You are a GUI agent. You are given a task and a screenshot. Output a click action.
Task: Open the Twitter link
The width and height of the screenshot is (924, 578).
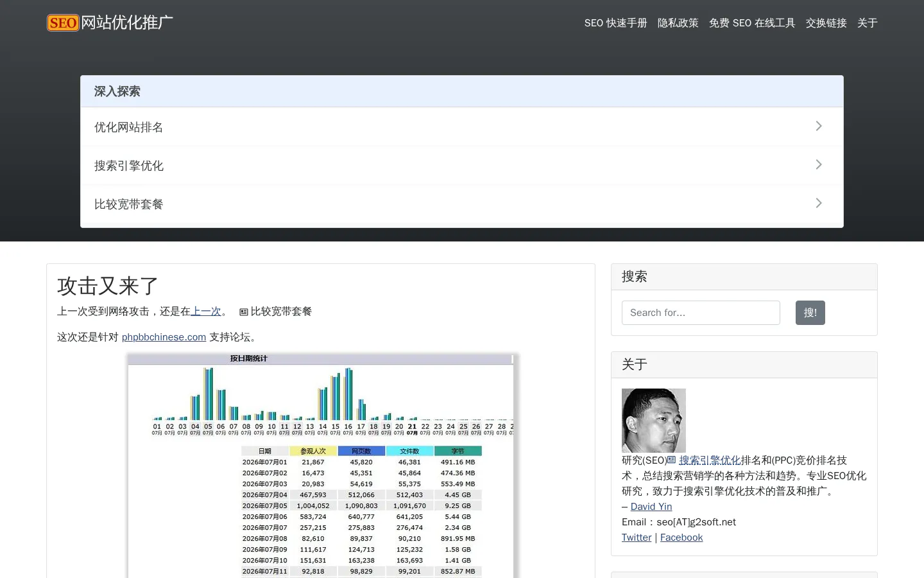coord(637,538)
